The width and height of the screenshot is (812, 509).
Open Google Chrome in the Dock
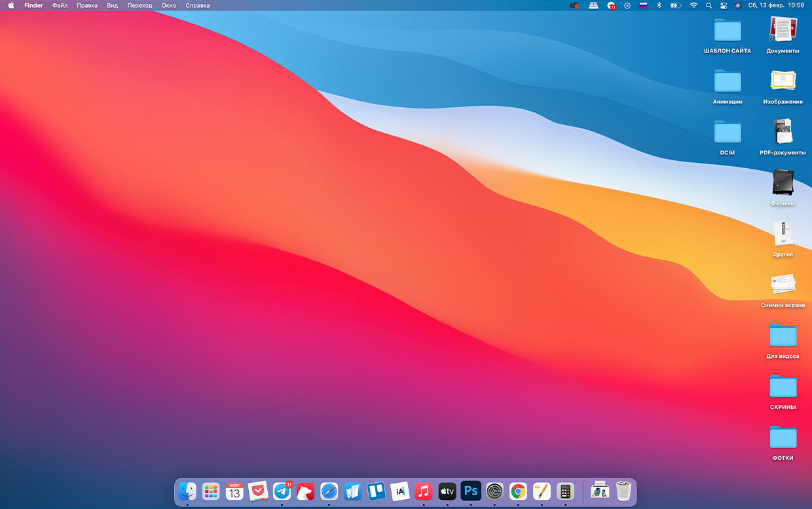(518, 491)
